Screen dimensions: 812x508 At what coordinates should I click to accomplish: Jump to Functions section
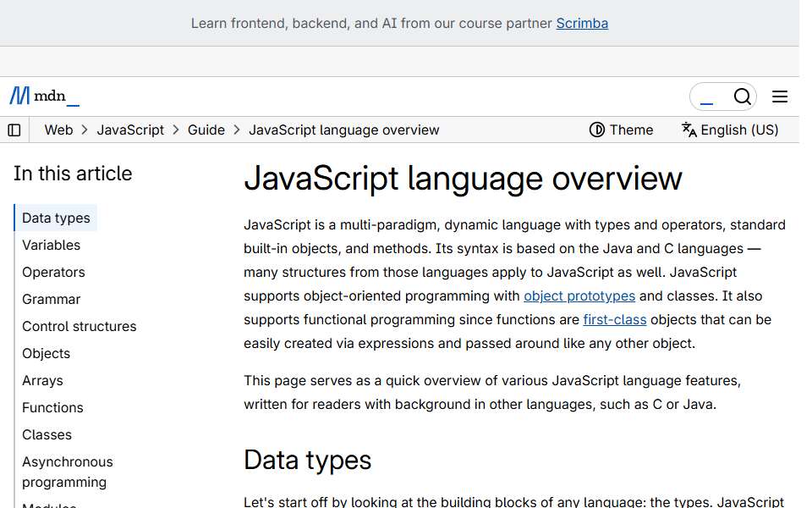click(x=52, y=407)
